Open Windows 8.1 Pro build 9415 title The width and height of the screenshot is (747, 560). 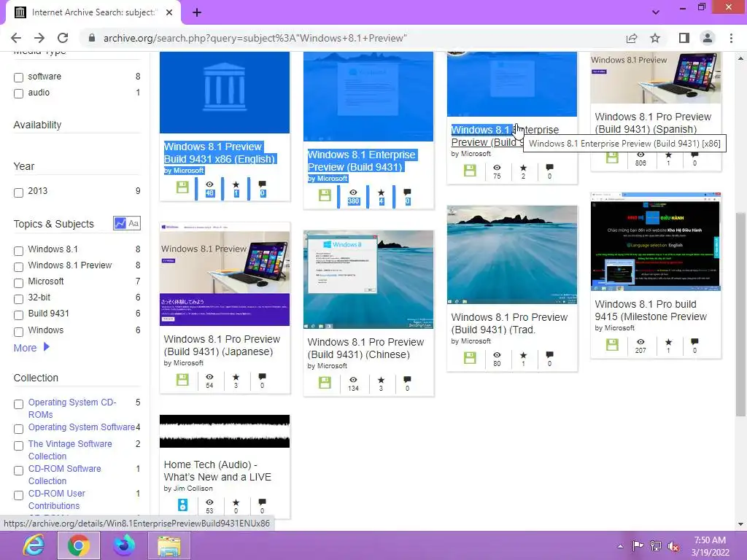click(x=650, y=310)
